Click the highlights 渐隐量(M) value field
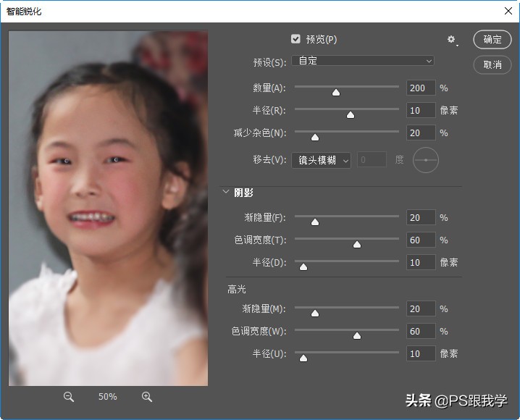The image size is (520, 420). coord(421,309)
